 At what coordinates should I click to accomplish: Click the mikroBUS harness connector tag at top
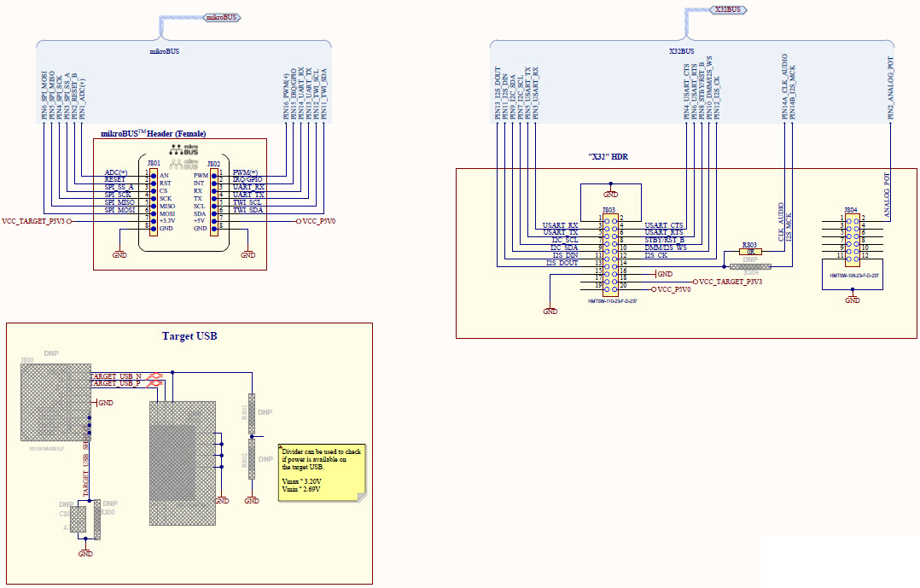click(x=222, y=16)
